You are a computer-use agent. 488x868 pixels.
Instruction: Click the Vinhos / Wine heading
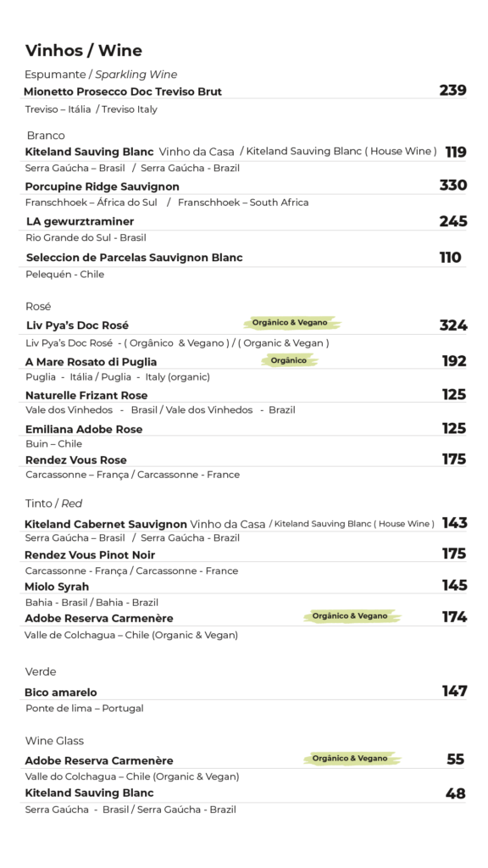point(84,50)
